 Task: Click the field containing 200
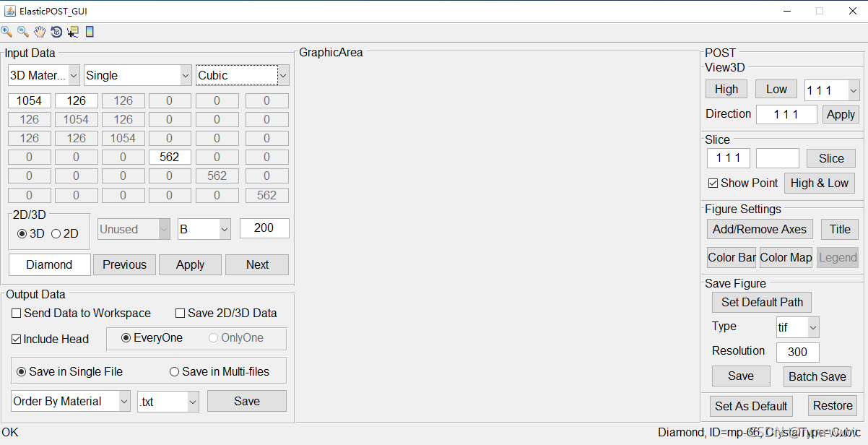pyautogui.click(x=264, y=228)
